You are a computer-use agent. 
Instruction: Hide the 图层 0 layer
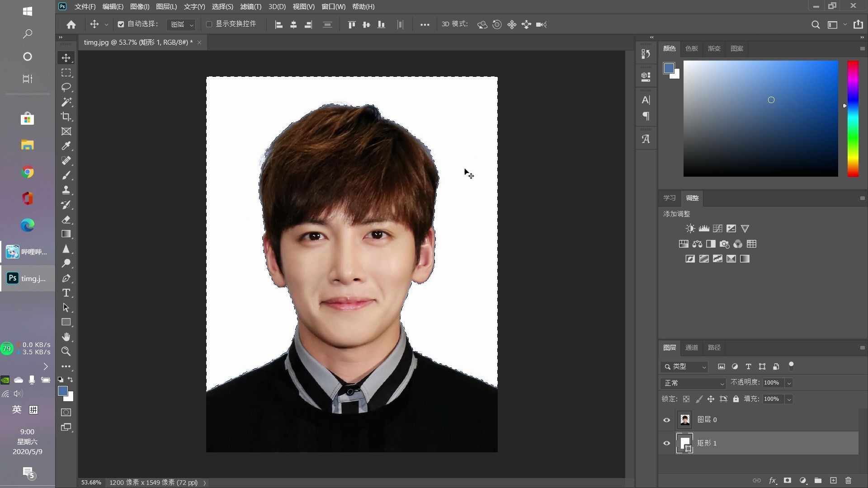(x=666, y=420)
